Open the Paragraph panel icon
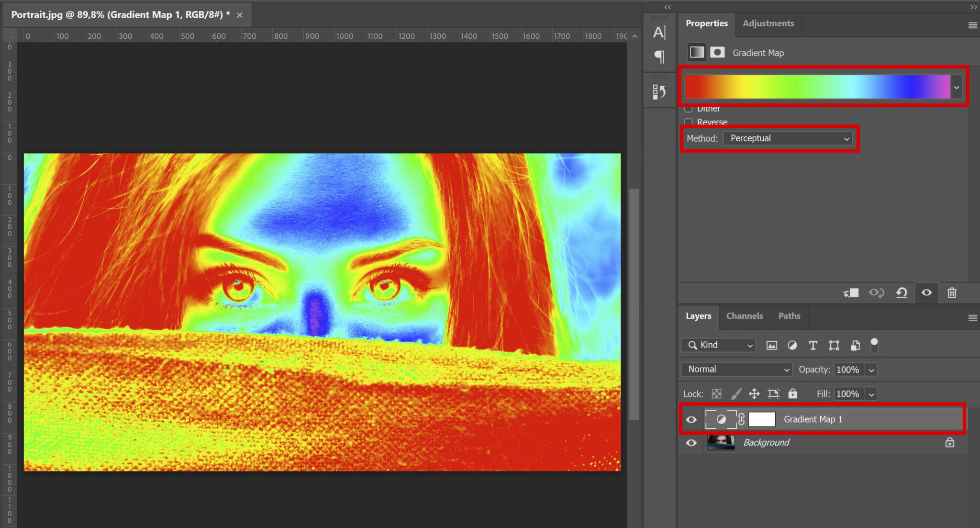Screen dimensions: 980x528 (659, 56)
